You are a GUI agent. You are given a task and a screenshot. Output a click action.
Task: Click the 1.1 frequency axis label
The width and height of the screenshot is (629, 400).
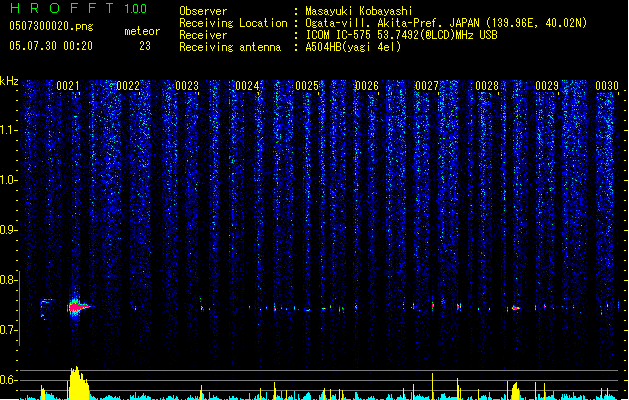(9, 130)
